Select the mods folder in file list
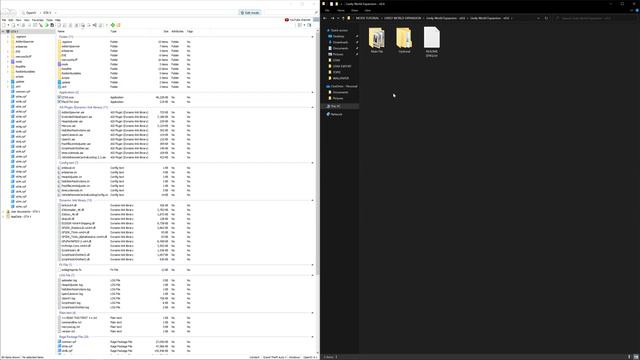 65,64
